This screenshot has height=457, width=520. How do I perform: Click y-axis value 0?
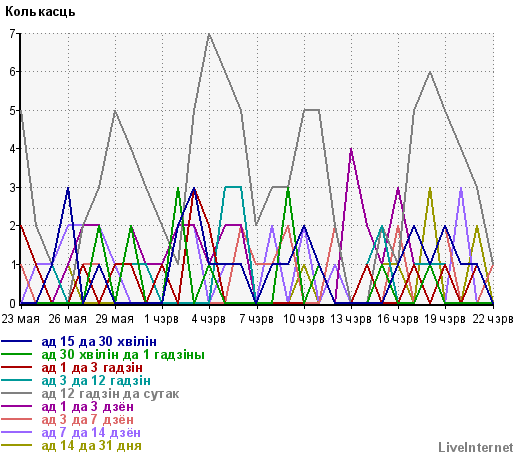point(12,303)
